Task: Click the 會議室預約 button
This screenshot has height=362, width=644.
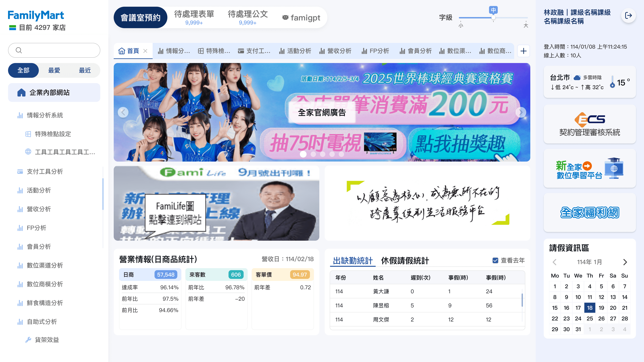Action: coord(141,17)
